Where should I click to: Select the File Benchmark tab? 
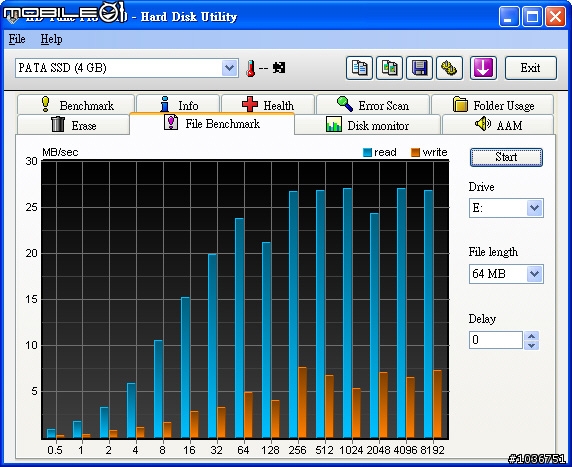[x=212, y=124]
